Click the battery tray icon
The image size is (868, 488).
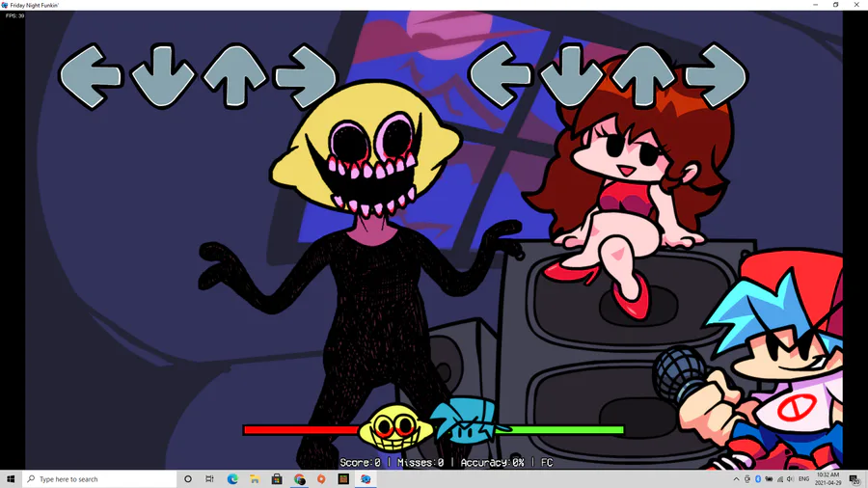(769, 479)
